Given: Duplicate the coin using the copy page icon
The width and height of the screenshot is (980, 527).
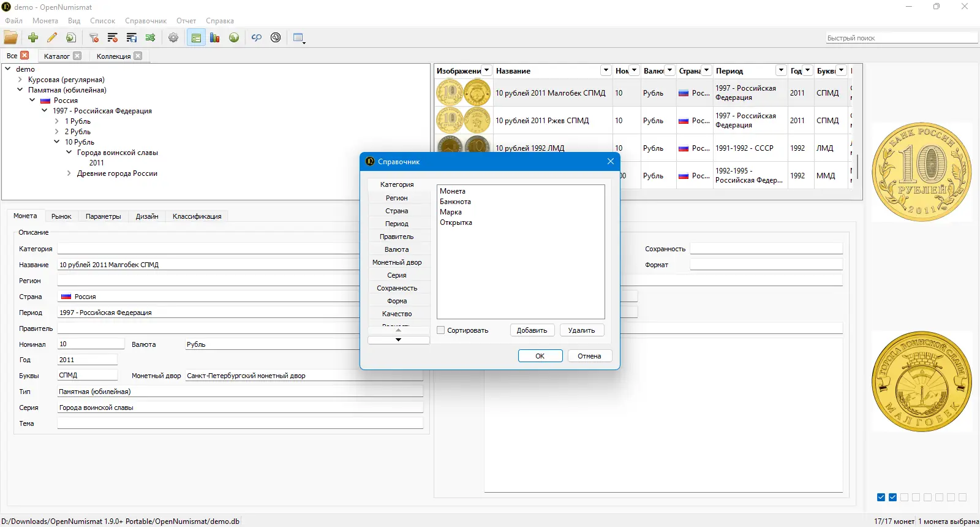Looking at the screenshot, I should click(x=71, y=37).
